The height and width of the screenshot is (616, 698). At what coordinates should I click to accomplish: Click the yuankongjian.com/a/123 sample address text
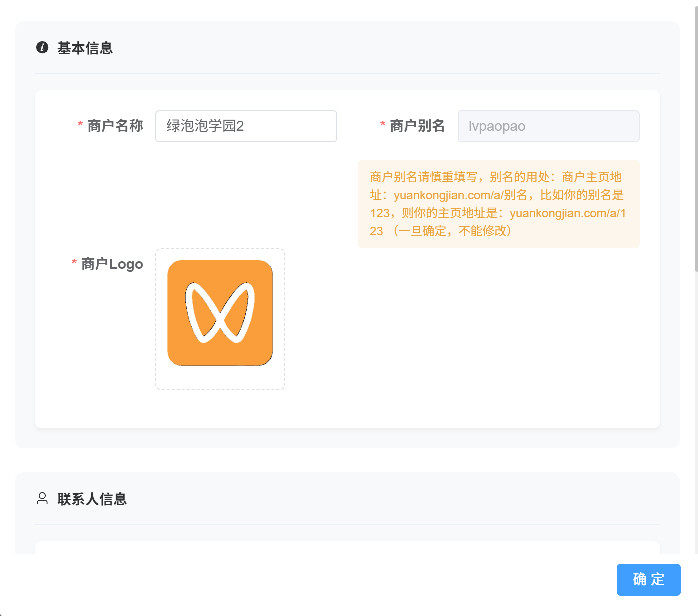pos(568,213)
